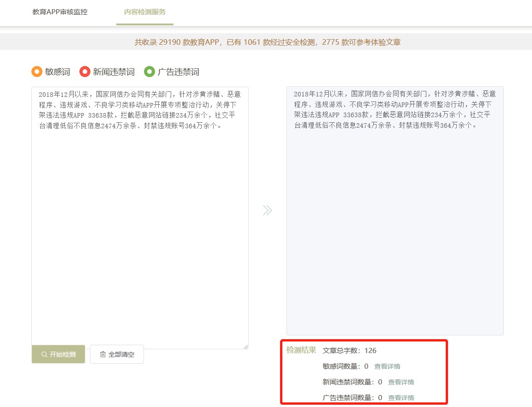
Task: Open 查看详情 for 广告违禁词数量
Action: (401, 397)
